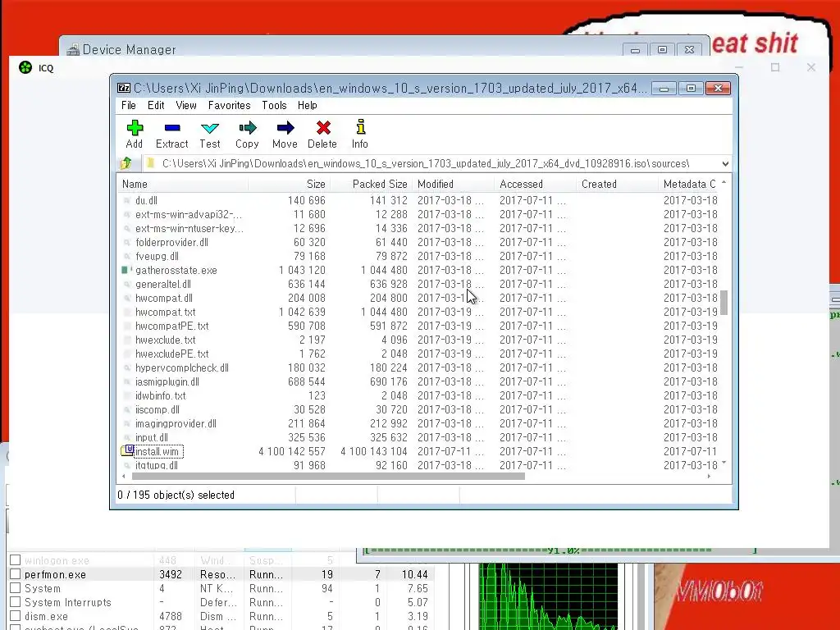
Task: Click the red Delete icon
Action: coord(323,127)
